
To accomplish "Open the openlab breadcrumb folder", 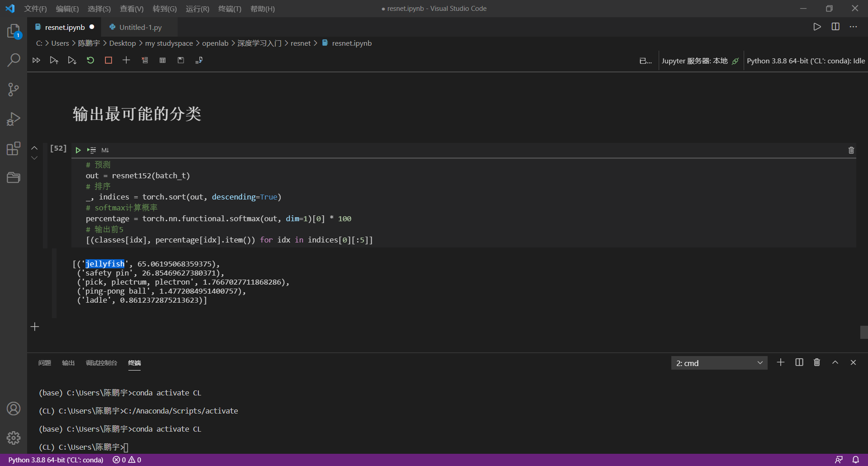I will (x=215, y=43).
